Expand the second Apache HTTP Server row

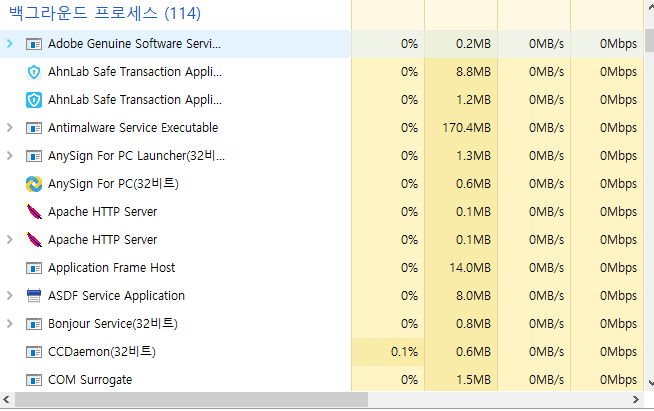click(10, 239)
